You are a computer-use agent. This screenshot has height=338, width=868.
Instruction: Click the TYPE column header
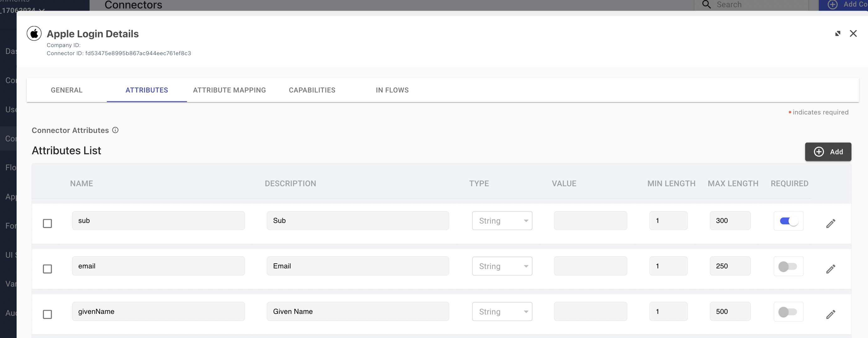pyautogui.click(x=479, y=183)
